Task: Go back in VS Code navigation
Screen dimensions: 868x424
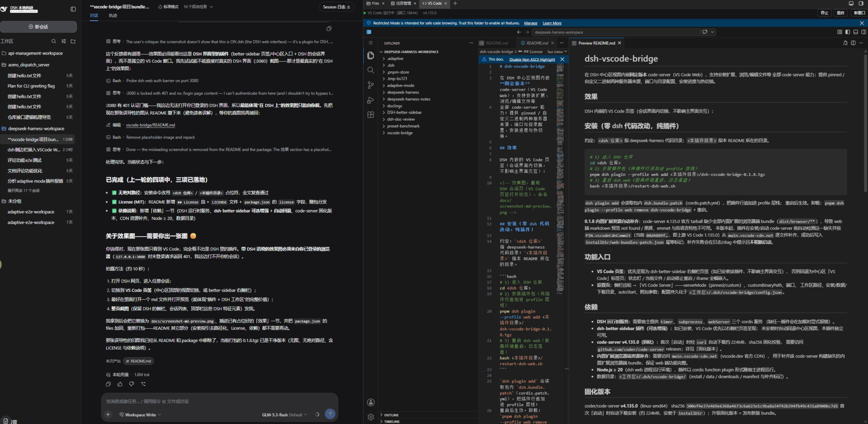Action: (519, 32)
